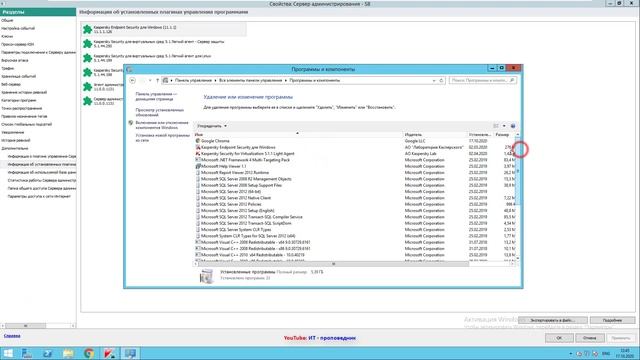
Task: Open help icon in Programs toolbar
Action: tap(513, 126)
